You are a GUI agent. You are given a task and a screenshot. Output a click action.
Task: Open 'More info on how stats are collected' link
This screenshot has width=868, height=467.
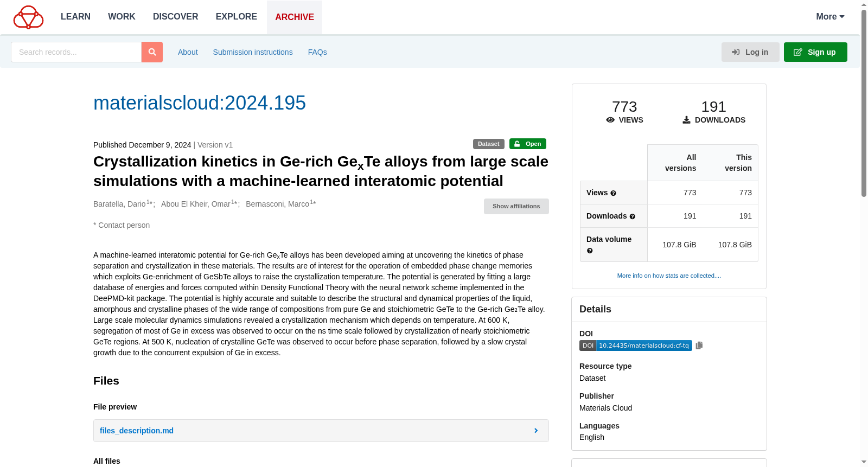pyautogui.click(x=669, y=276)
